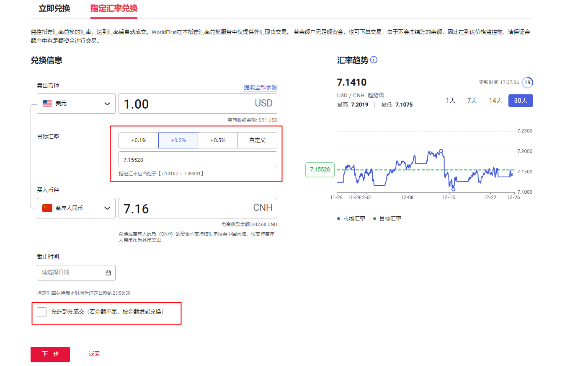The height and width of the screenshot is (366, 588).
Task: Enable the 允许部分成交 checkbox
Action: coord(41,312)
